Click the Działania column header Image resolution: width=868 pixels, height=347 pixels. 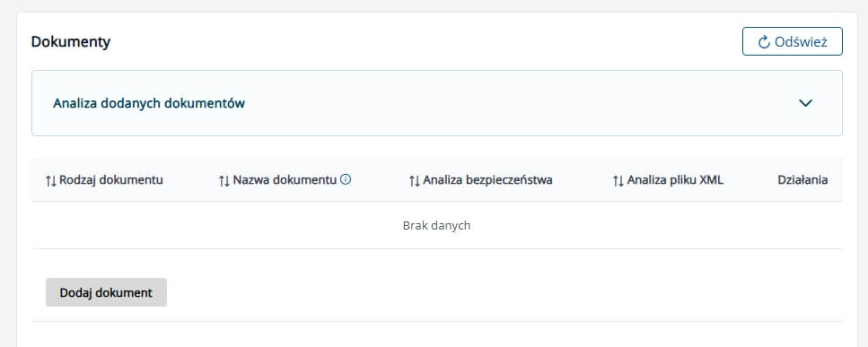click(802, 179)
